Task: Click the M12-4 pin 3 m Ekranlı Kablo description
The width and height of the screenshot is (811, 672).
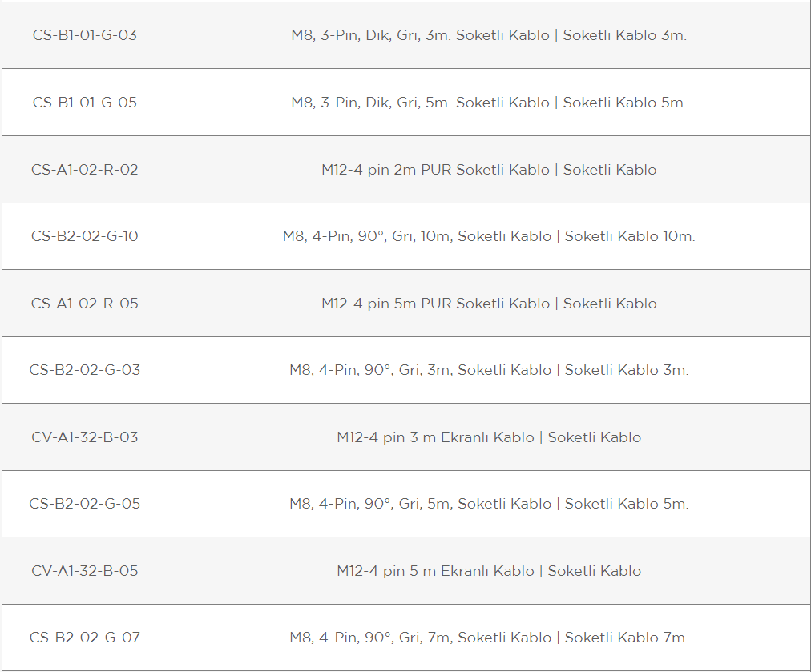Action: click(x=489, y=437)
